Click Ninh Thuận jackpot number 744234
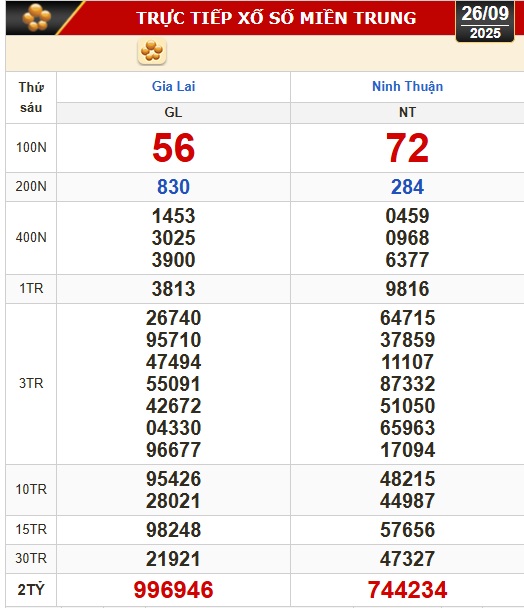The height and width of the screenshot is (608, 524). click(407, 590)
